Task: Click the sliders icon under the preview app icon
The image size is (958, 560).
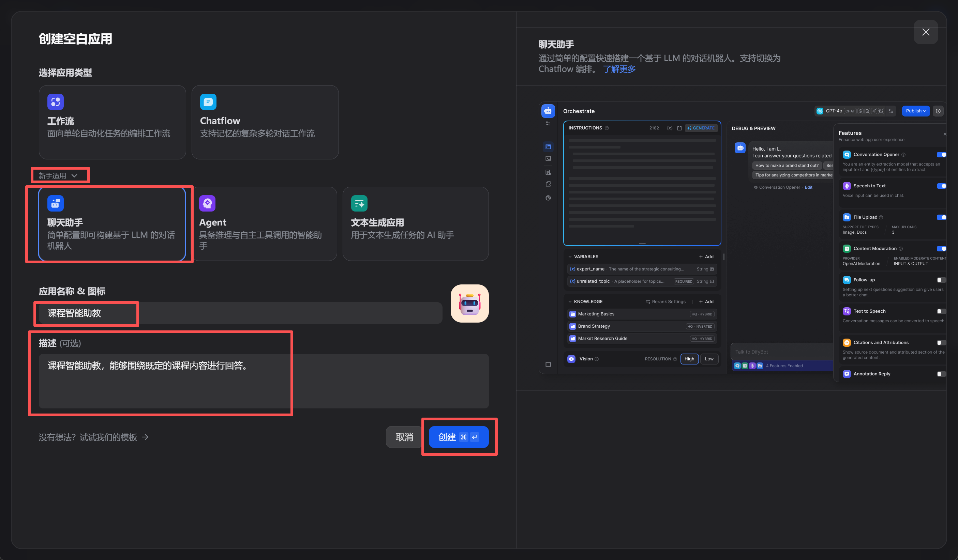Action: tap(548, 123)
